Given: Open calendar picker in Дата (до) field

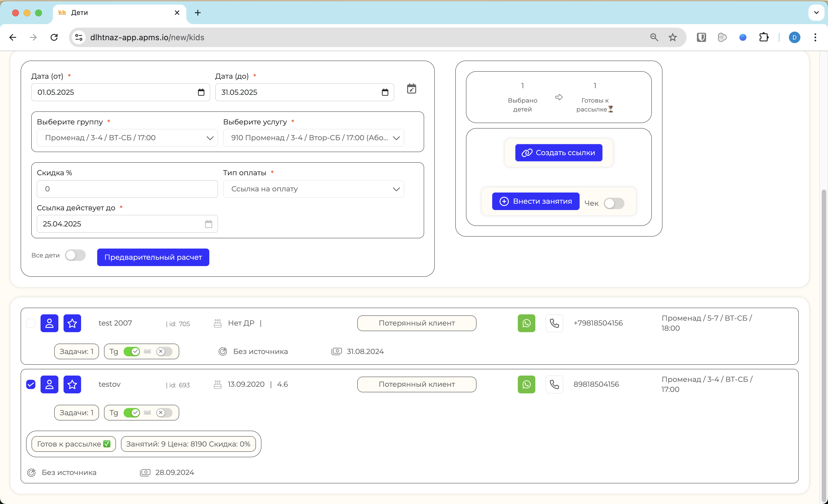Looking at the screenshot, I should pos(385,92).
